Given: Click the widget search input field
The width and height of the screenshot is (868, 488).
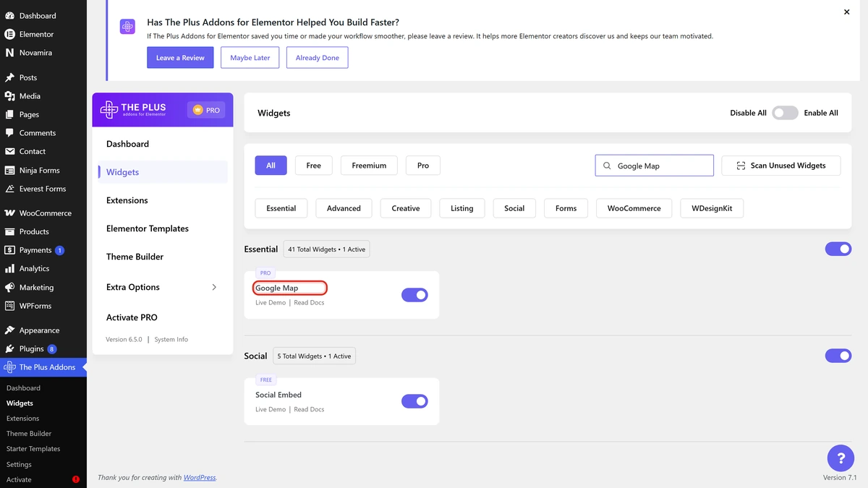Looking at the screenshot, I should [x=655, y=166].
